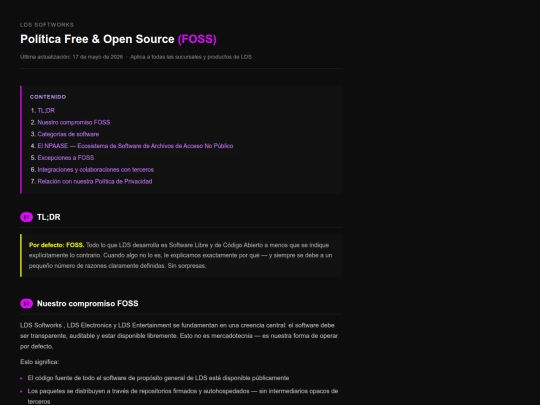This screenshot has height=405, width=540.
Task: Open Integraciones y colaboraciones con terceros link
Action: pos(96,169)
